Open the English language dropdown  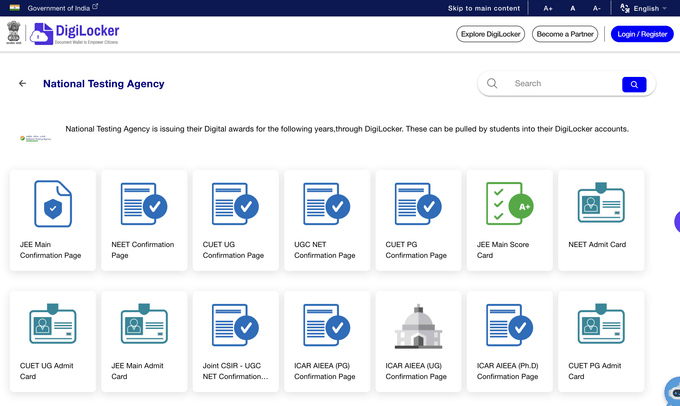click(x=644, y=8)
